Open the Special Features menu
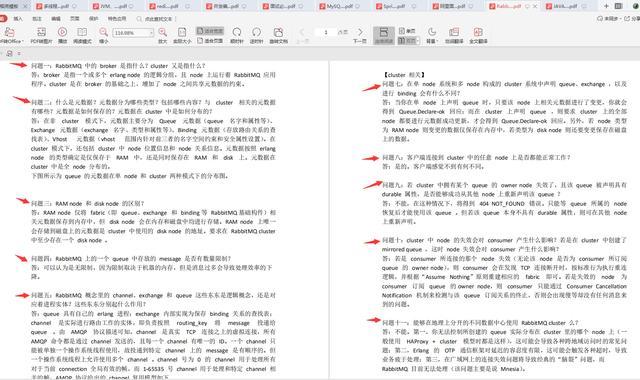Image resolution: width=640 pixels, height=380 pixels. [x=117, y=19]
